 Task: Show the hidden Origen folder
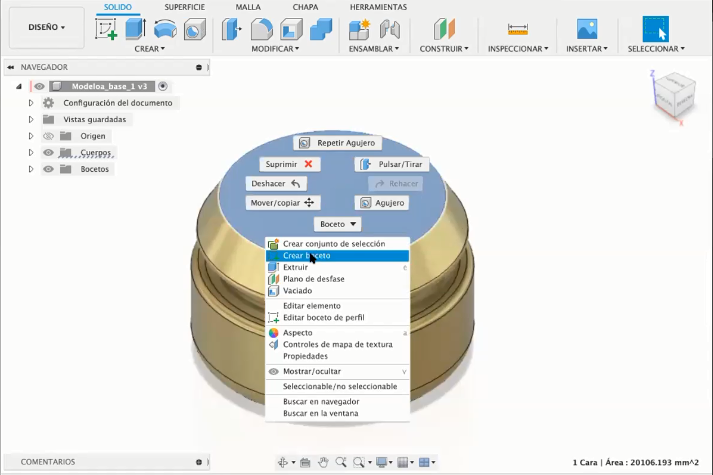[48, 136]
